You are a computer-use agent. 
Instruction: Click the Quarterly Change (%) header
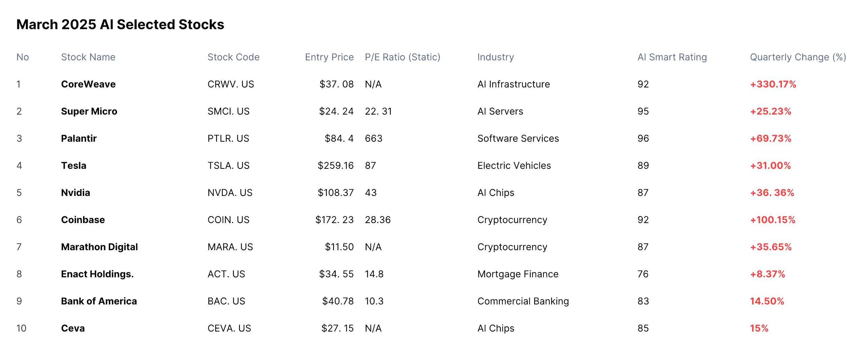(x=798, y=57)
